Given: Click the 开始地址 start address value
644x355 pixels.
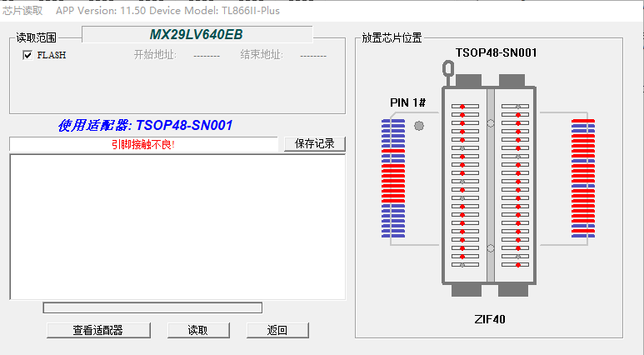Looking at the screenshot, I should pyautogui.click(x=206, y=55).
